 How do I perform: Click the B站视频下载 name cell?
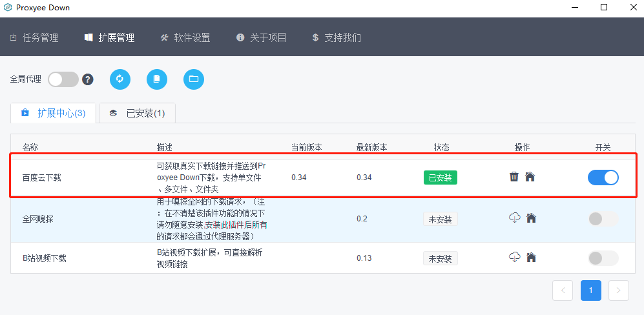click(45, 259)
